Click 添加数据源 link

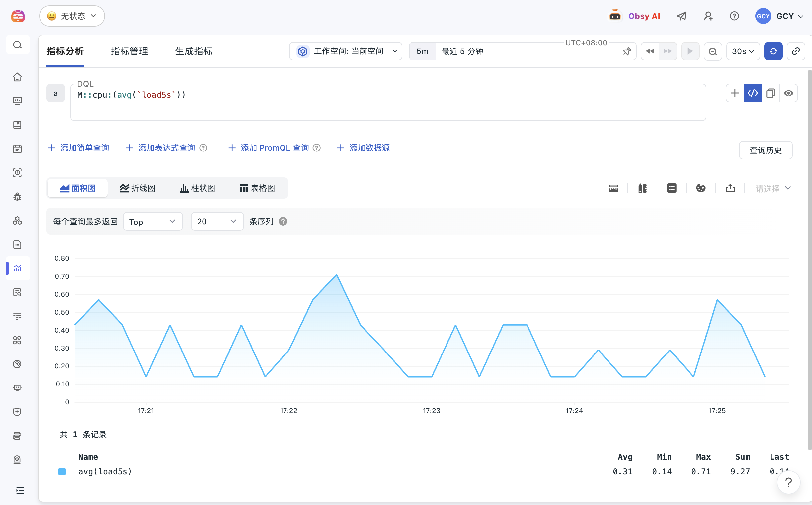click(364, 148)
